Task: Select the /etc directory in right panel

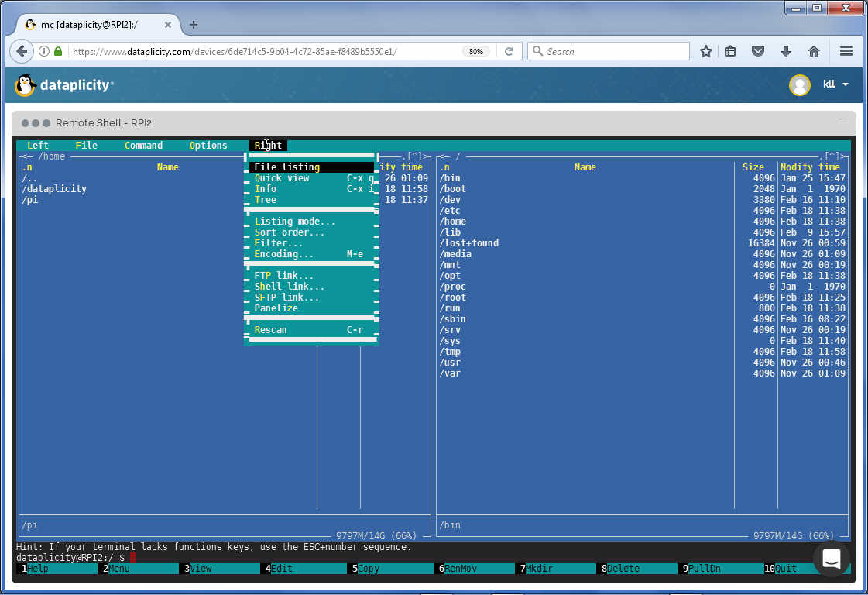Action: click(x=450, y=211)
